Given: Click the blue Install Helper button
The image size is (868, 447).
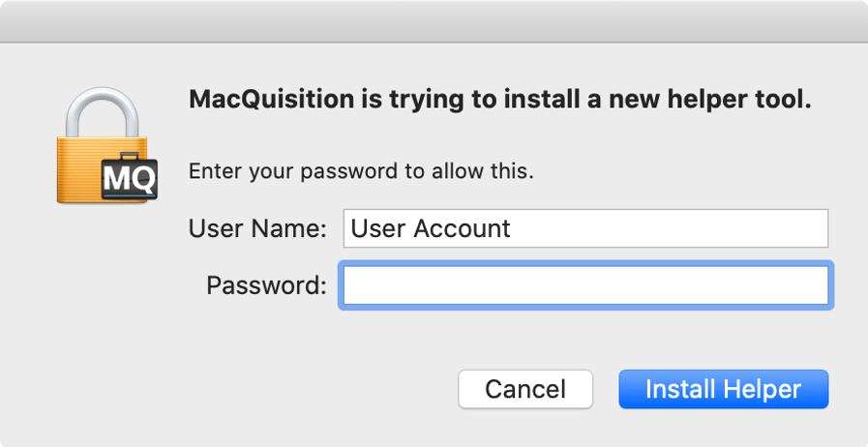Looking at the screenshot, I should point(723,389).
